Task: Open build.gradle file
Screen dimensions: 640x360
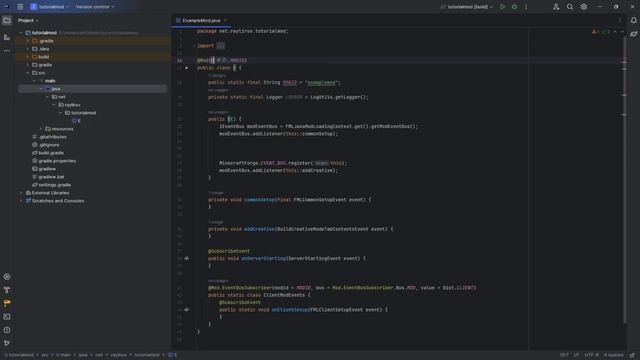Action: click(x=51, y=153)
